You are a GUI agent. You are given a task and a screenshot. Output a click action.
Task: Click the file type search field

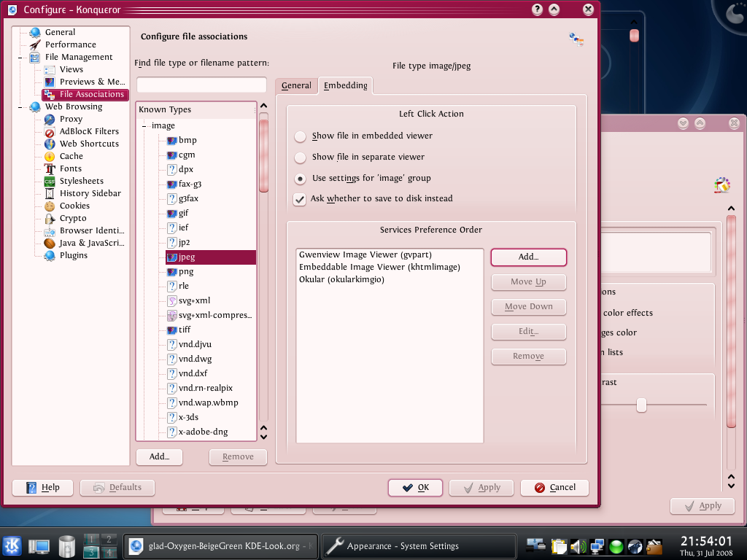tap(201, 85)
